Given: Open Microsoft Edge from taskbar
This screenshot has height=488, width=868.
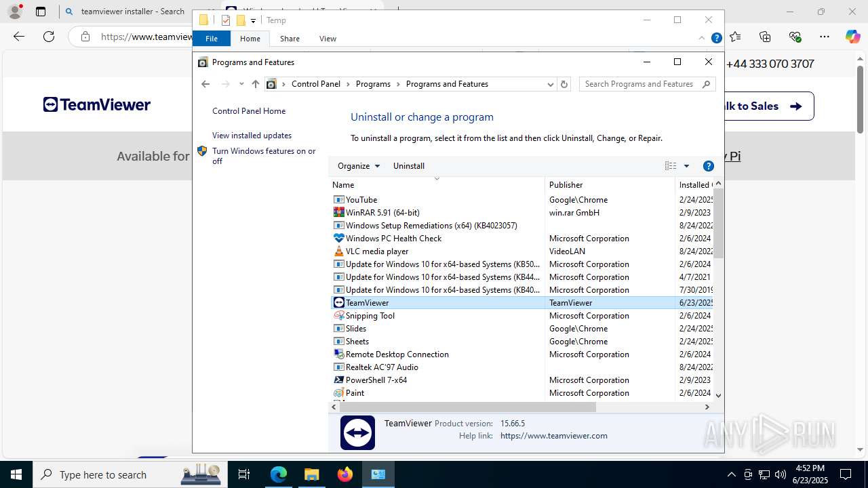Looking at the screenshot, I should tap(279, 474).
